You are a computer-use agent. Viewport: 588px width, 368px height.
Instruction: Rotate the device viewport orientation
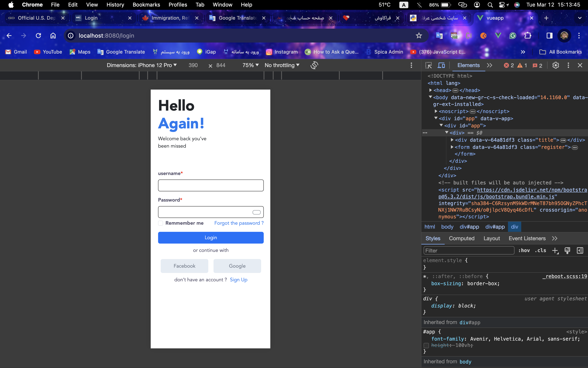point(314,65)
